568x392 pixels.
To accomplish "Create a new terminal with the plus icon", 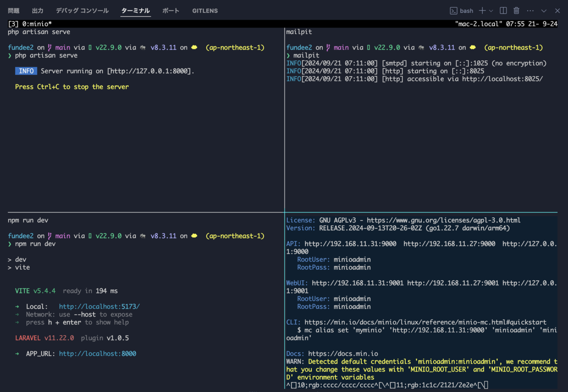I will pyautogui.click(x=482, y=10).
